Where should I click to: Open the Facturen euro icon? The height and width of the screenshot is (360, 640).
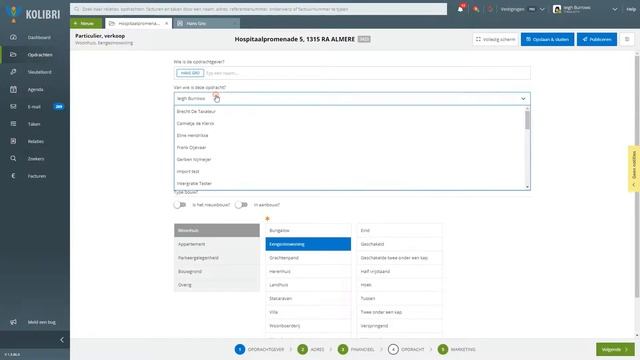13,176
